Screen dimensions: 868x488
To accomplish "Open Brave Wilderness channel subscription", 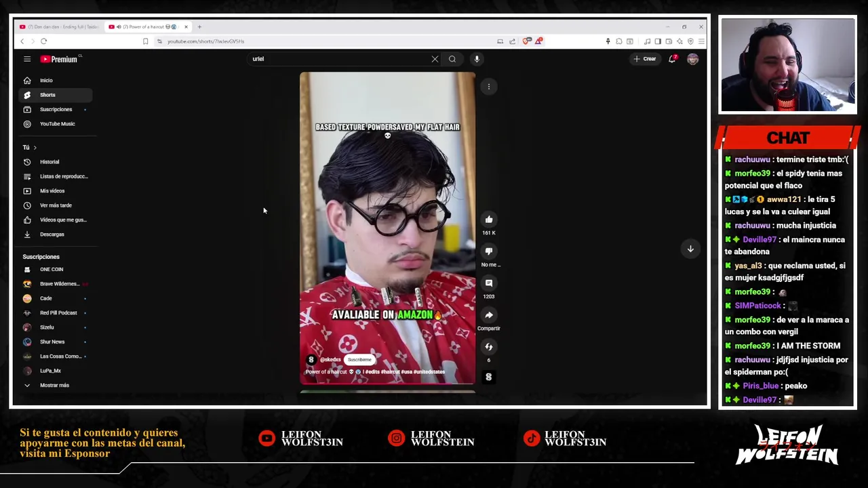I will (x=56, y=284).
